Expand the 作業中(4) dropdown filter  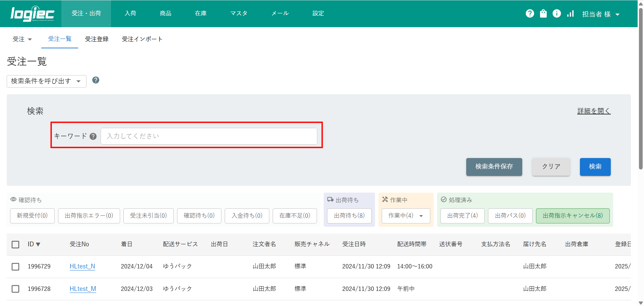406,216
